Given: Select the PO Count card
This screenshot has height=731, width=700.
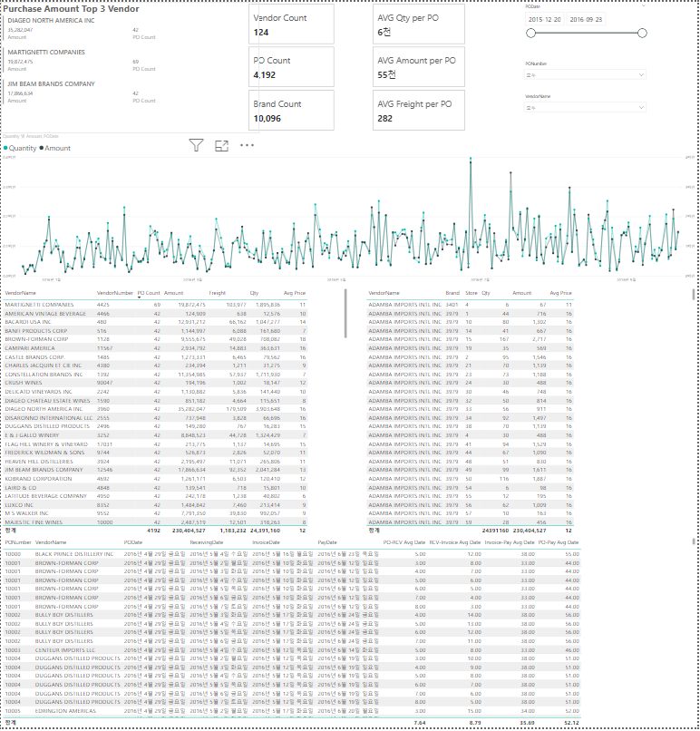Looking at the screenshot, I should [291, 67].
